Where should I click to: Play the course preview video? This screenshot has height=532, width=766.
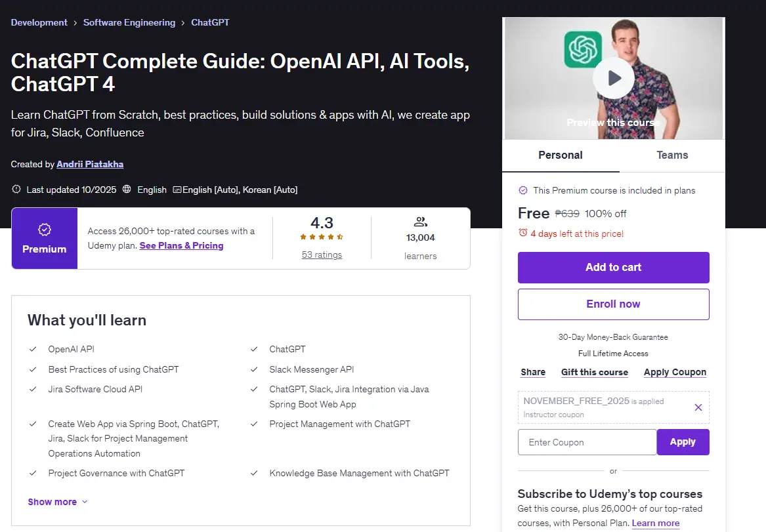coord(614,78)
